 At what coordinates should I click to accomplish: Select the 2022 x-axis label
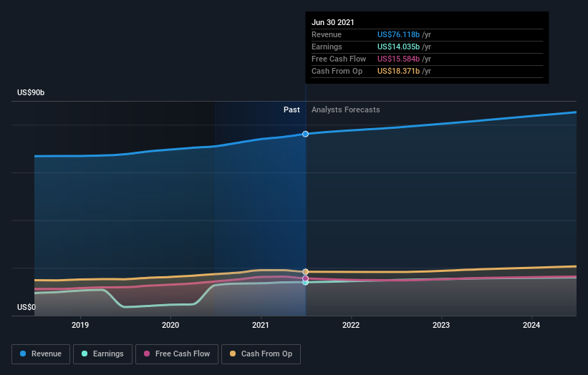[x=351, y=325]
